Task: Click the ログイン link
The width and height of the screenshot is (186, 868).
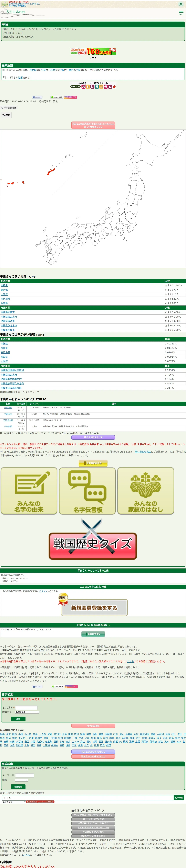Action: click(x=43, y=591)
